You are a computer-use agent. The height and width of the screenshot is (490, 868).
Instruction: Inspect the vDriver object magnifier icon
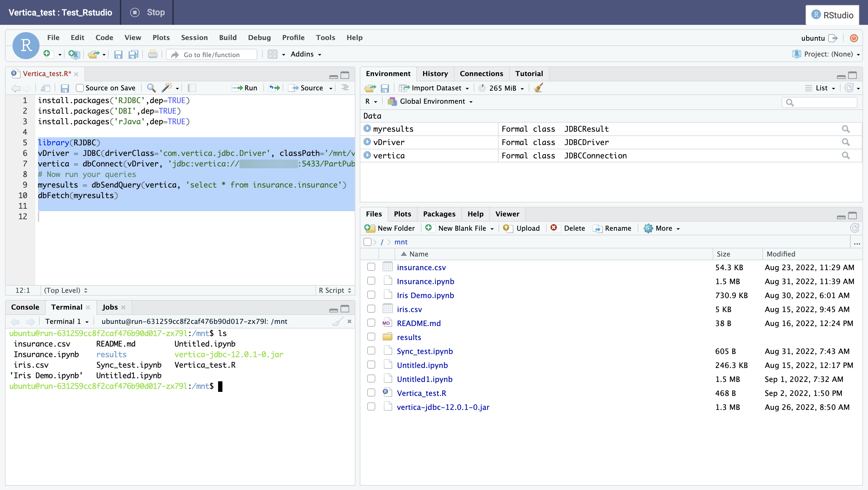(x=846, y=142)
